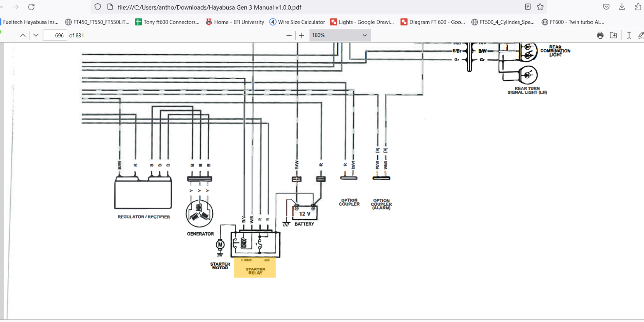
Task: Open the Downloads arrow icon
Action: pos(622,7)
